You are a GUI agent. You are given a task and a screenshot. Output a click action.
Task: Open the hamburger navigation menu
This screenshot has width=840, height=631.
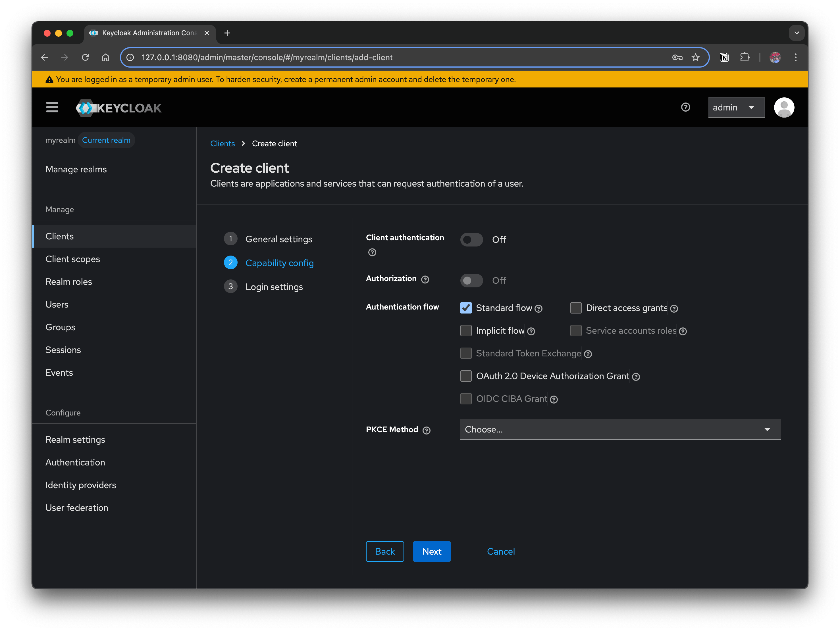click(x=52, y=107)
